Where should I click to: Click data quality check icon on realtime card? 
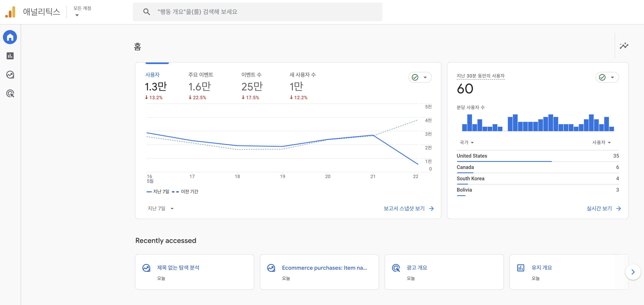pos(602,77)
